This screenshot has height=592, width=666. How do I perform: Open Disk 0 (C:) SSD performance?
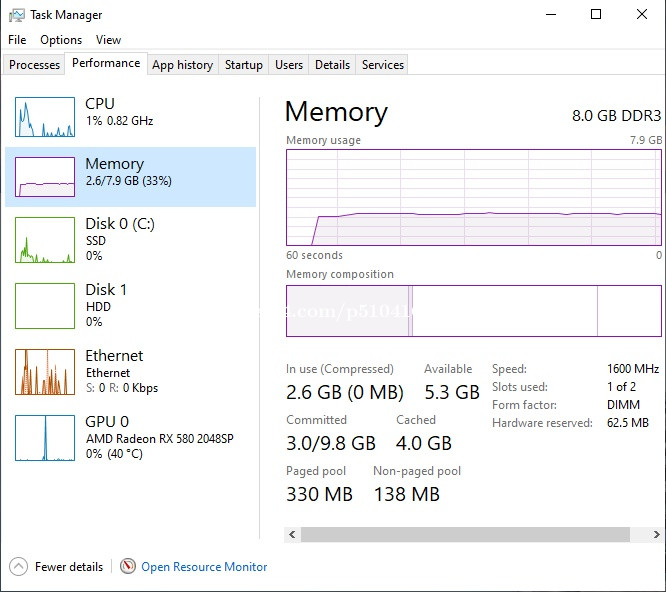pyautogui.click(x=120, y=240)
